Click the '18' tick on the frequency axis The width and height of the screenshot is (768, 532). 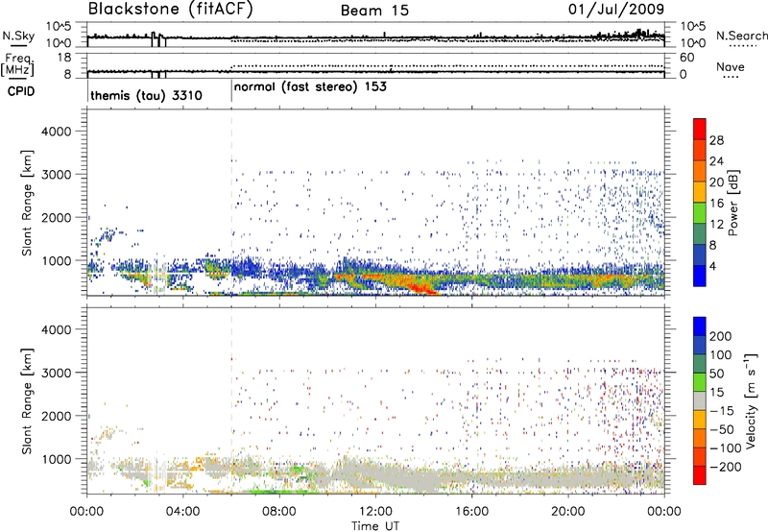coord(64,58)
